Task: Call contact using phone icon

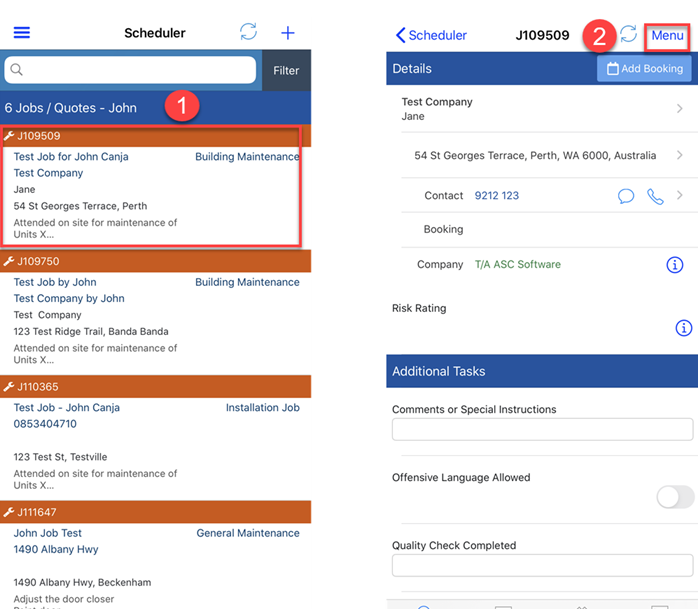Action: tap(655, 196)
